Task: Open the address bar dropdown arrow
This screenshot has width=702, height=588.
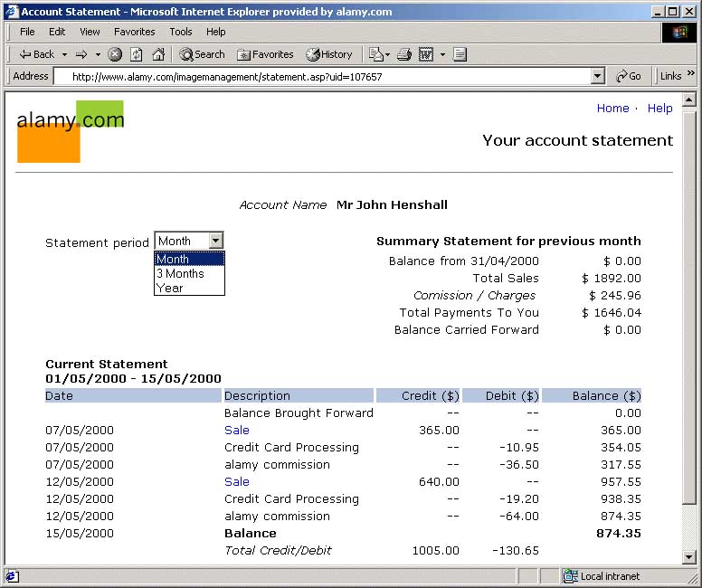Action: 597,77
